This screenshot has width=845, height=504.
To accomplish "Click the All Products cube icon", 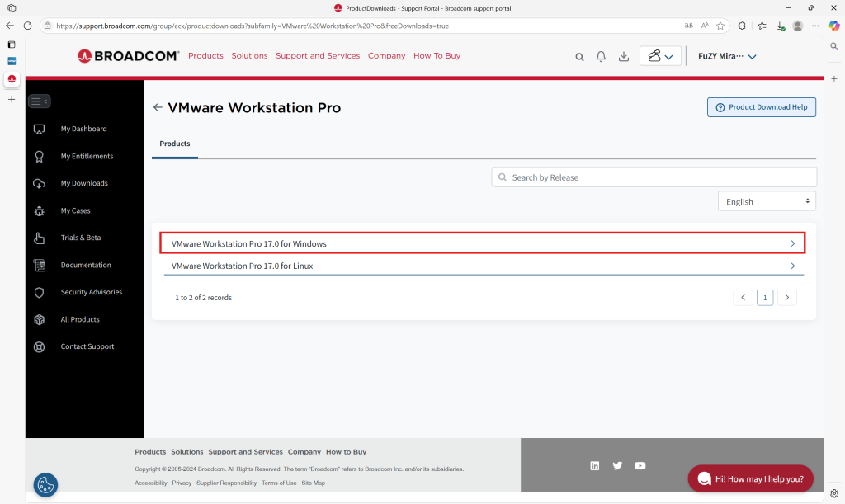I will 40,319.
